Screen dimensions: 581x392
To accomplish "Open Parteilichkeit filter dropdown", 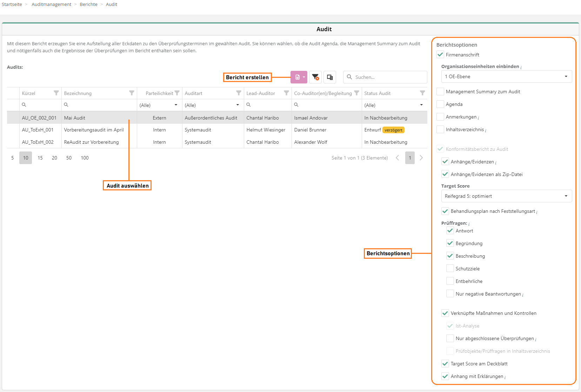I will click(159, 105).
